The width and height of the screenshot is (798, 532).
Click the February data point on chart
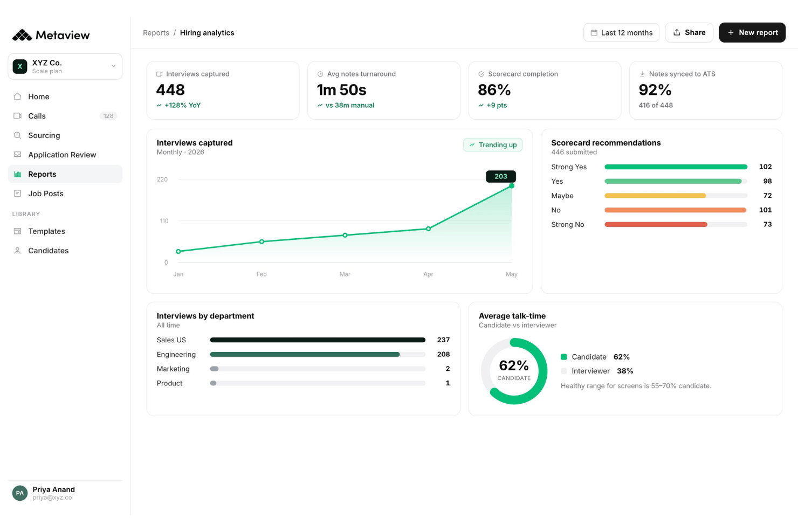(x=262, y=241)
